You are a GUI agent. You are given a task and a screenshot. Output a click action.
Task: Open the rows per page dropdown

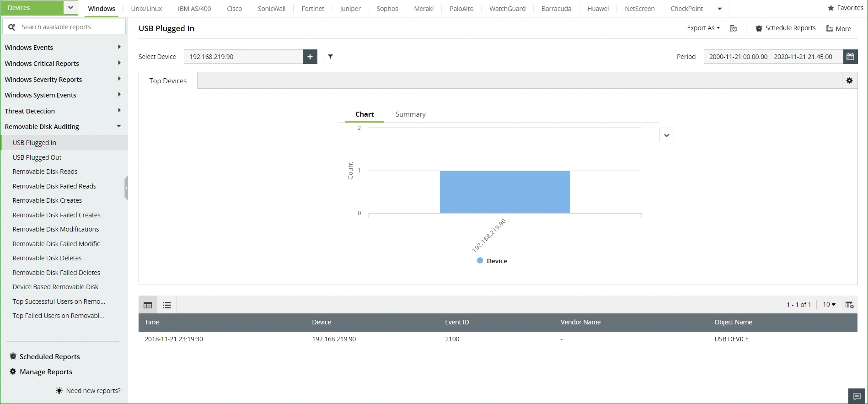click(x=829, y=305)
